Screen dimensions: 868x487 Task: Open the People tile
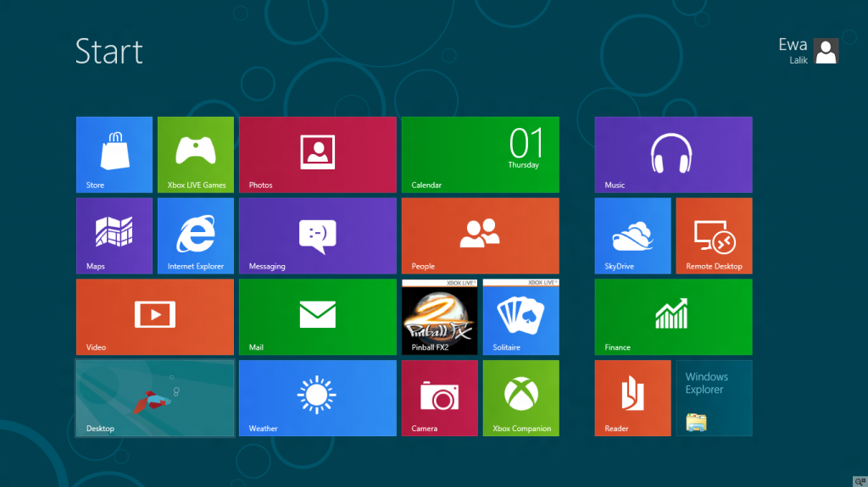click(481, 235)
